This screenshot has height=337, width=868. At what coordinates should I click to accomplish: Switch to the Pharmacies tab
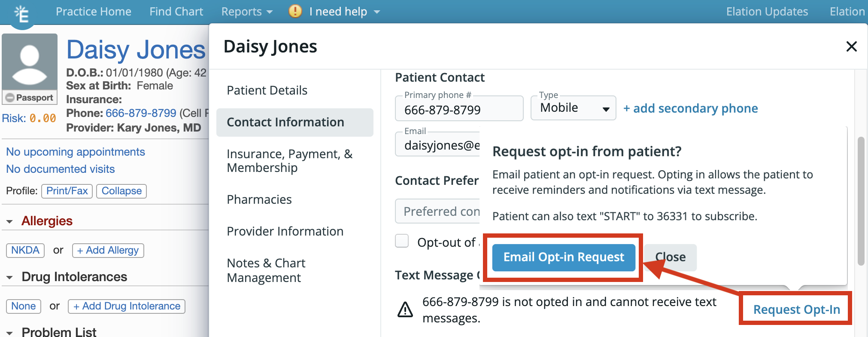[259, 199]
